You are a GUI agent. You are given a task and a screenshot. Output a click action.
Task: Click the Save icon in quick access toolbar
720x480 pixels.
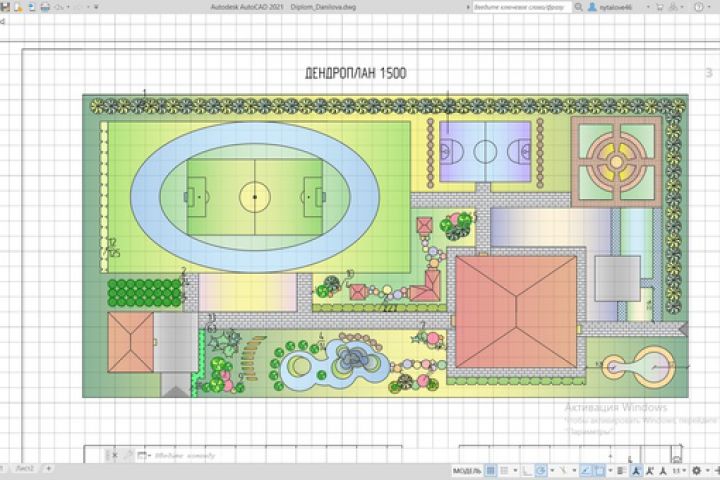click(x=5, y=7)
